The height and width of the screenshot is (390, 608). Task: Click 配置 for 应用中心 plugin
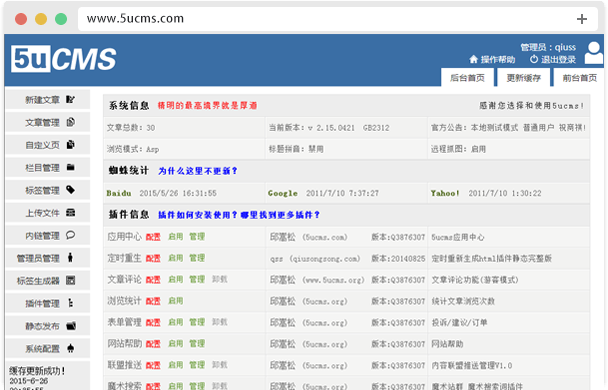pyautogui.click(x=153, y=237)
